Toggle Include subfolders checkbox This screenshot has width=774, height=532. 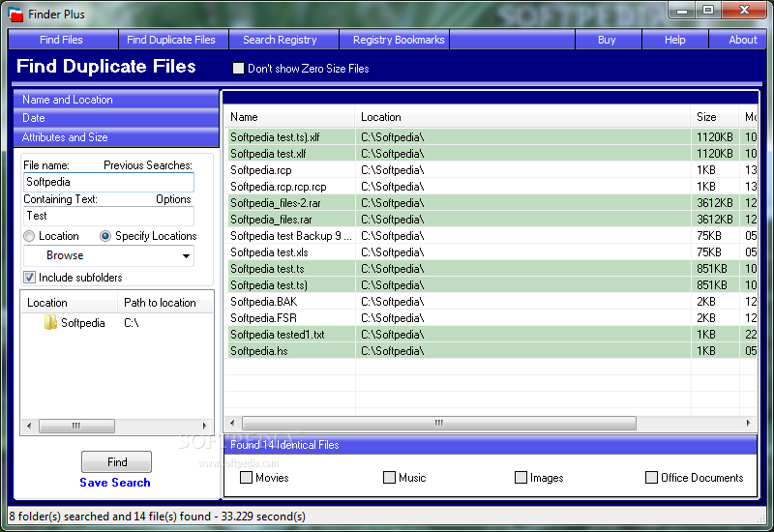coord(30,278)
